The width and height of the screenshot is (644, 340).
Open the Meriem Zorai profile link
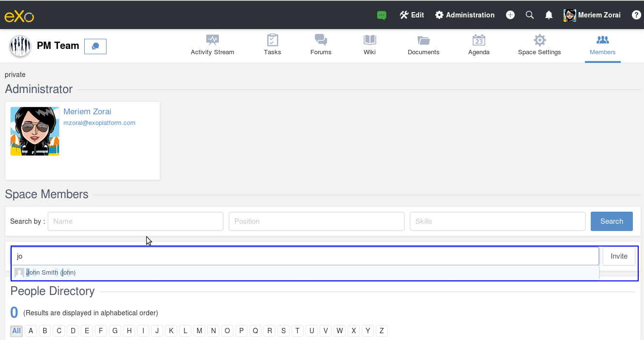tap(87, 111)
